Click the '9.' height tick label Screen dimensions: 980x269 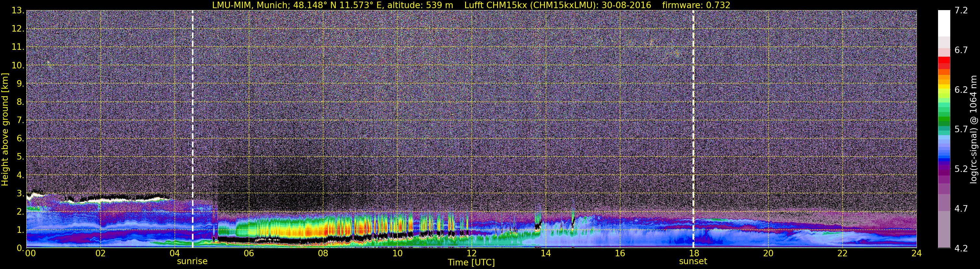coord(20,84)
